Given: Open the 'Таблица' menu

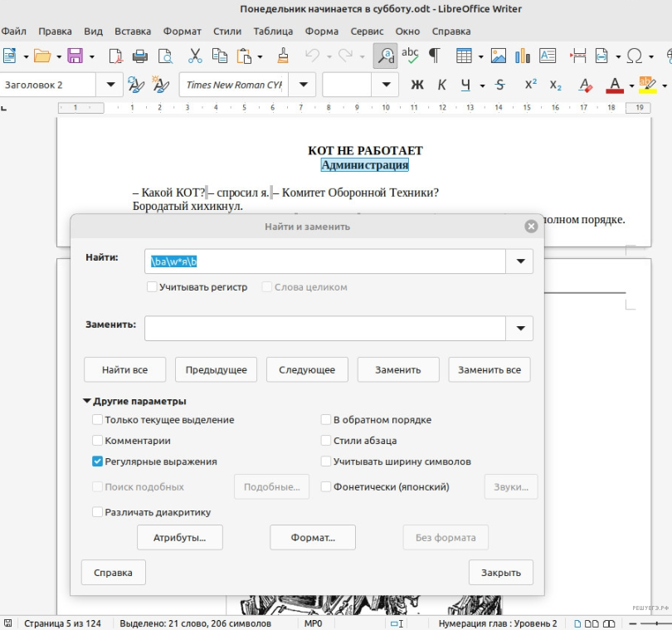Looking at the screenshot, I should [x=272, y=32].
